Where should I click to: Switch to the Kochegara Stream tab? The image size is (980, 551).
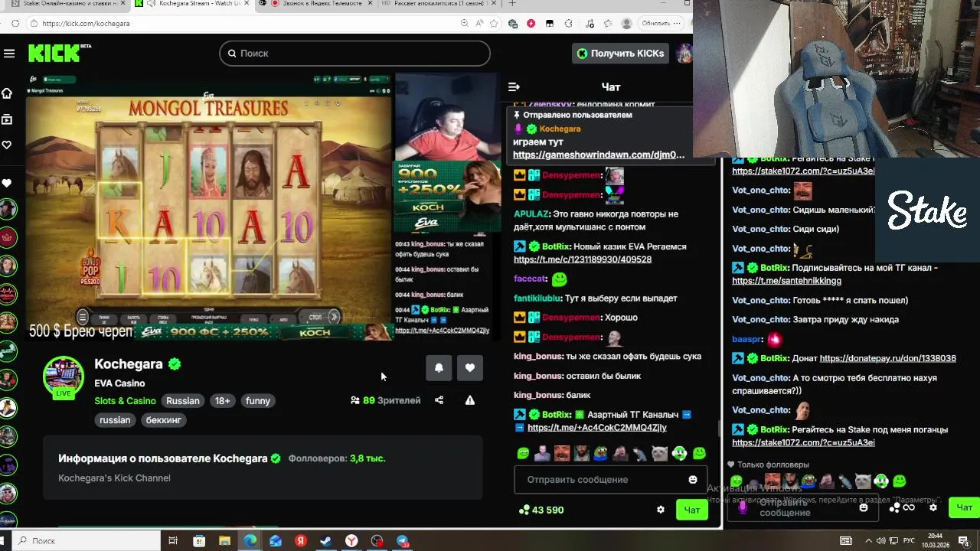193,4
